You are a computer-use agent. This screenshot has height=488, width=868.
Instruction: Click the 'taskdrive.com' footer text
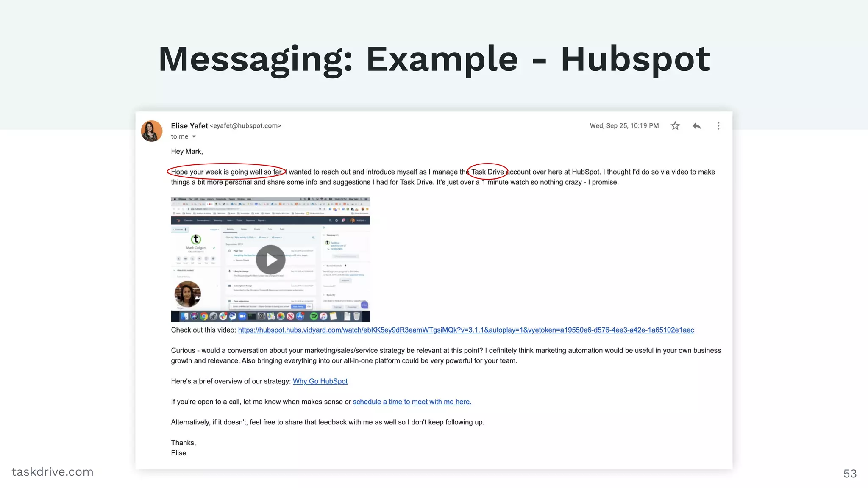point(53,472)
